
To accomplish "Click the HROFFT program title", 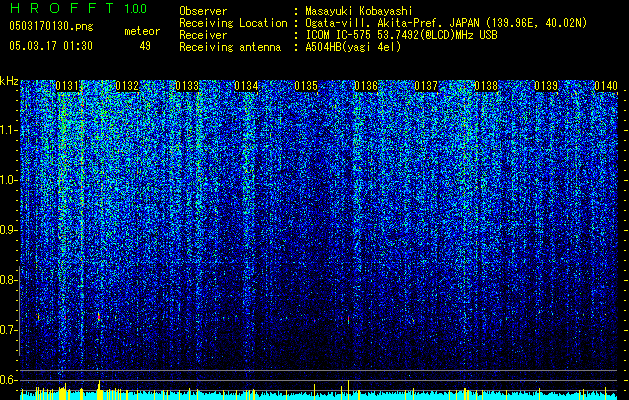I will [x=62, y=8].
